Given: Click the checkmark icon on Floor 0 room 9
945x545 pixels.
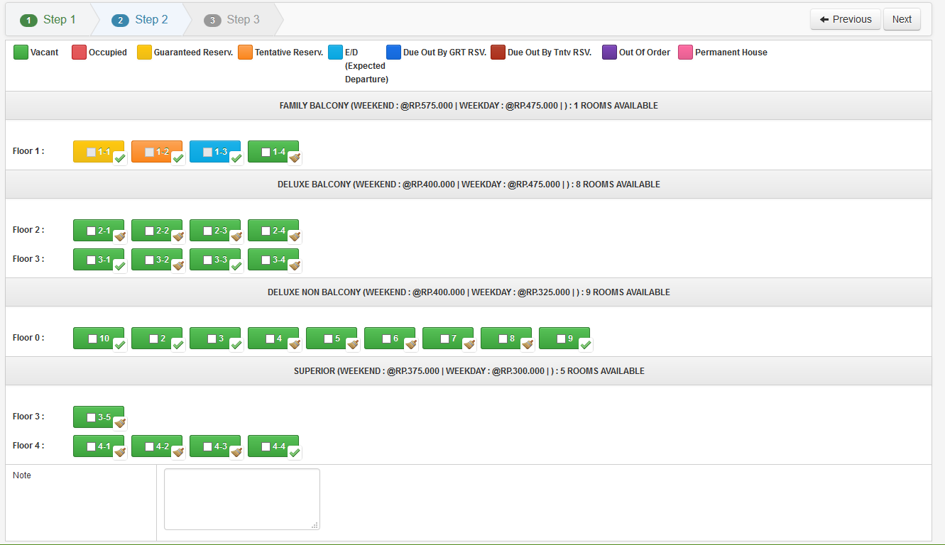Looking at the screenshot, I should coord(585,345).
